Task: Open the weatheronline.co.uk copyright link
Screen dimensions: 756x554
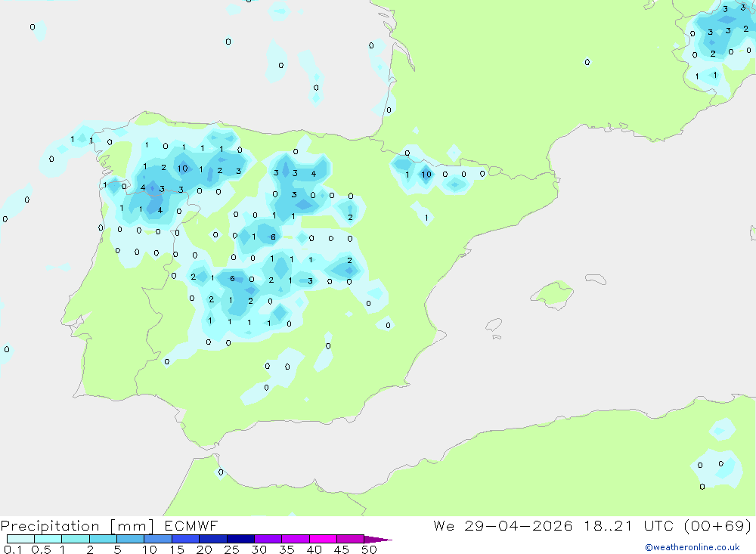Action: pyautogui.click(x=692, y=547)
